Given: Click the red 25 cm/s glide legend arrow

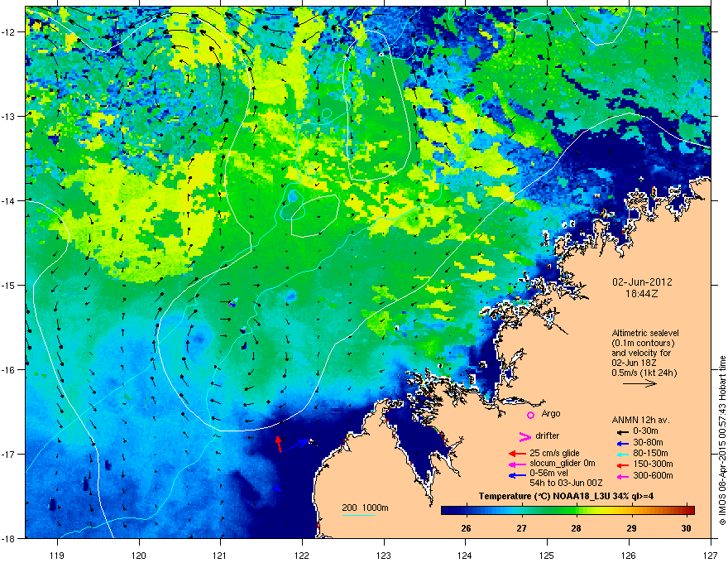Looking at the screenshot, I should pos(517,454).
